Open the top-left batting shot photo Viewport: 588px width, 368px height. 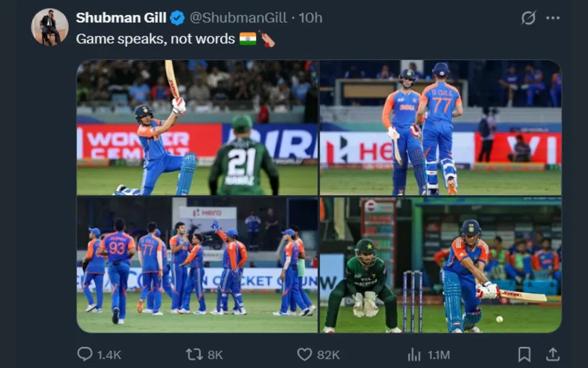[197, 127]
